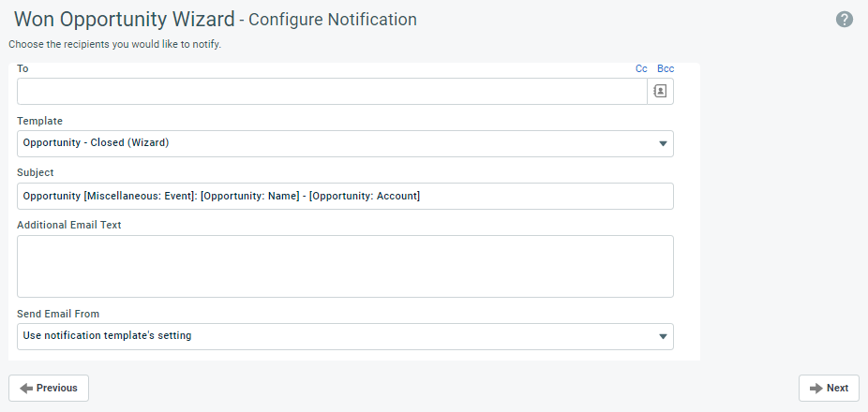Open the address book recipient picker
Screen dimensions: 868x412
660,91
